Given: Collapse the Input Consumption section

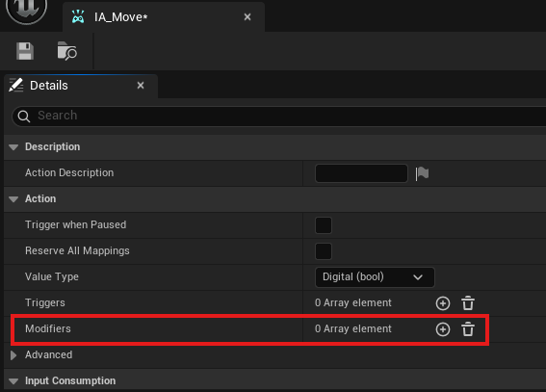Looking at the screenshot, I should pos(13,381).
